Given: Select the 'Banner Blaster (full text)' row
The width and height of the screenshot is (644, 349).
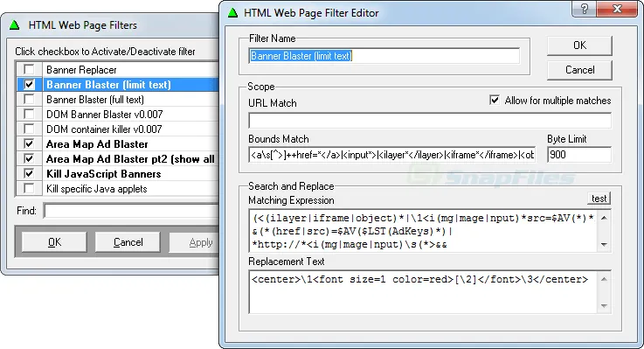Looking at the screenshot, I should (x=118, y=99).
